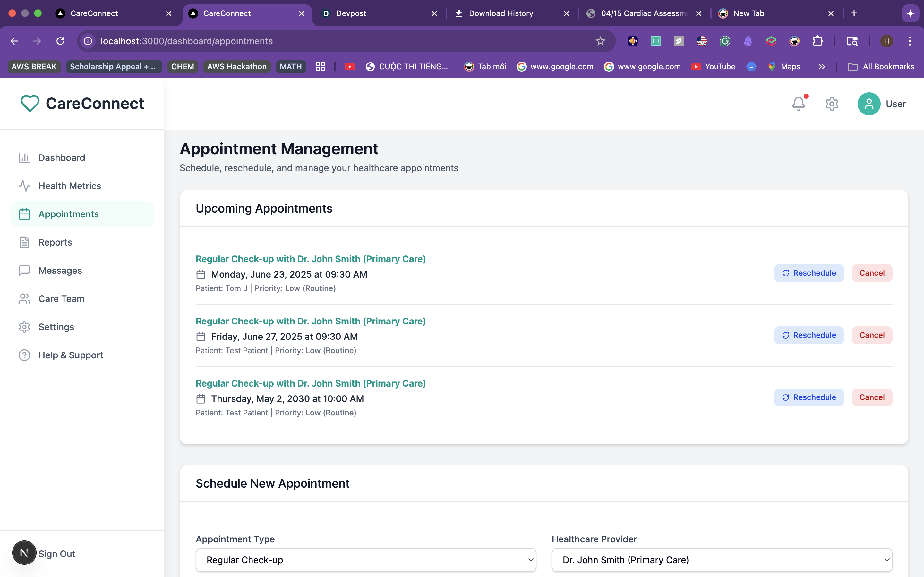The image size is (924, 577).
Task: Click the Next.js N badge icon
Action: [24, 553]
